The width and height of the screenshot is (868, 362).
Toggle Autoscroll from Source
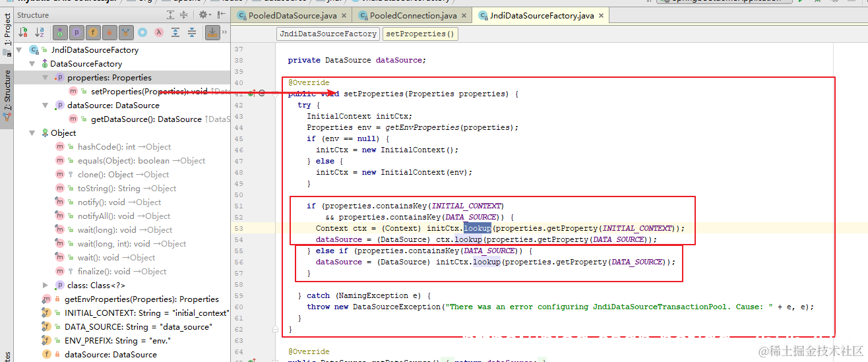tap(212, 32)
